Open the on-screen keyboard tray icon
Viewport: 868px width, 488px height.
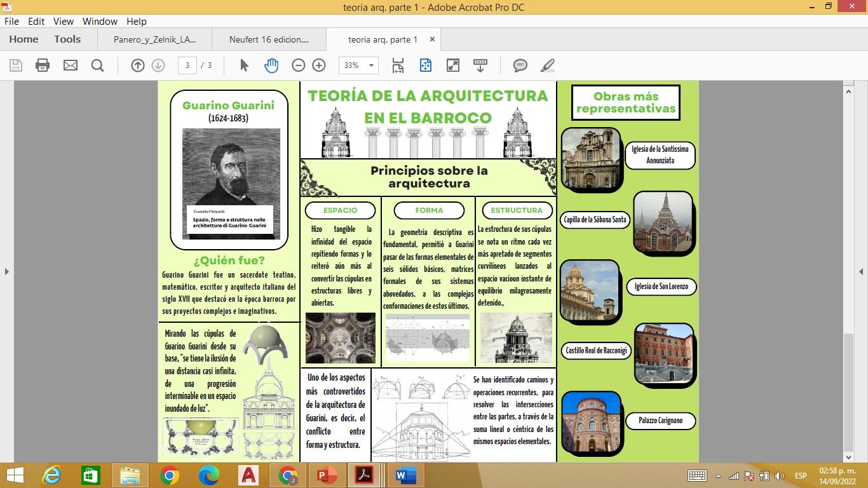pyautogui.click(x=697, y=476)
